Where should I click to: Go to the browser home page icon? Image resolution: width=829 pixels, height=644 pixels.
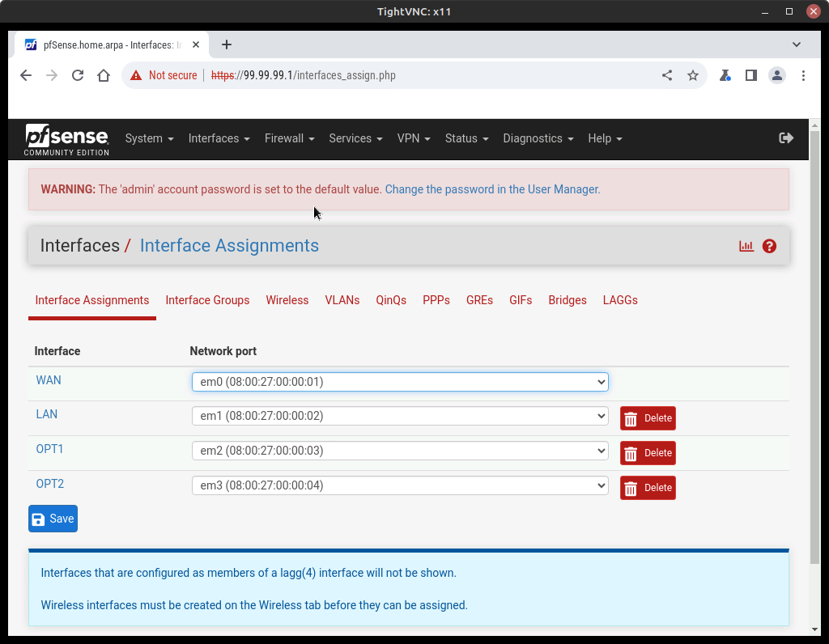(104, 75)
